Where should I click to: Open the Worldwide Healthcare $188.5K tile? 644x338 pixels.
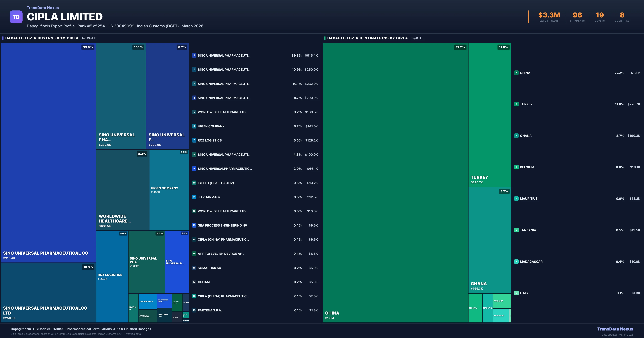122,190
